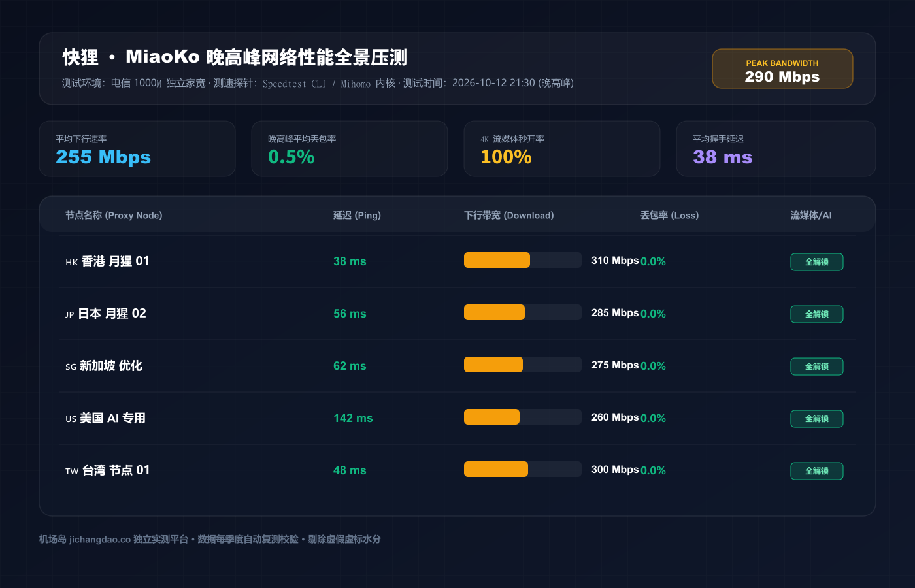Click the 38 ms ping value for HK 香港

click(x=350, y=261)
